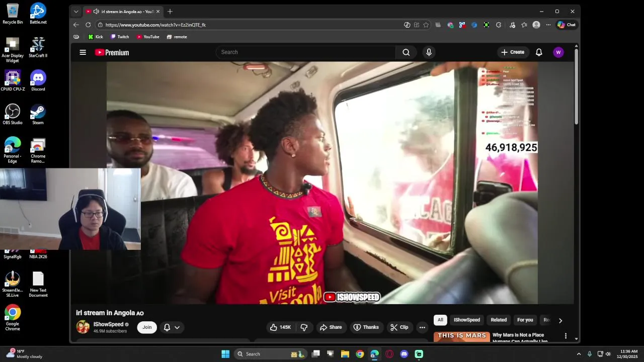Open Steam desktop shortcut
This screenshot has width=644, height=362.
tap(38, 114)
